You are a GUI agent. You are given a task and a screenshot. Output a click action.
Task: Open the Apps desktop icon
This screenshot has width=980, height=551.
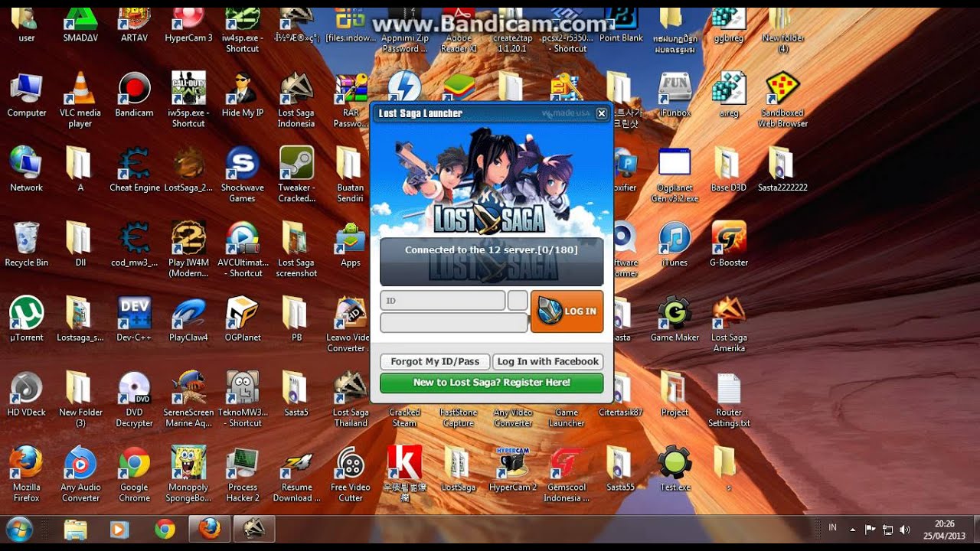point(351,245)
